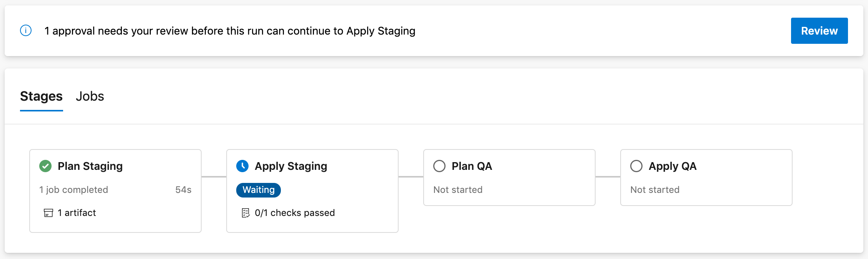Screen dimensions: 868x259
Task: Click the Waiting status badge
Action: pos(259,190)
